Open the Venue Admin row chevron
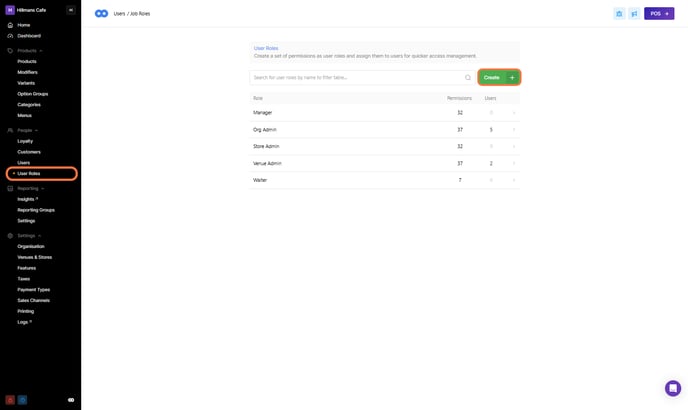This screenshot has width=688, height=410. 514,163
